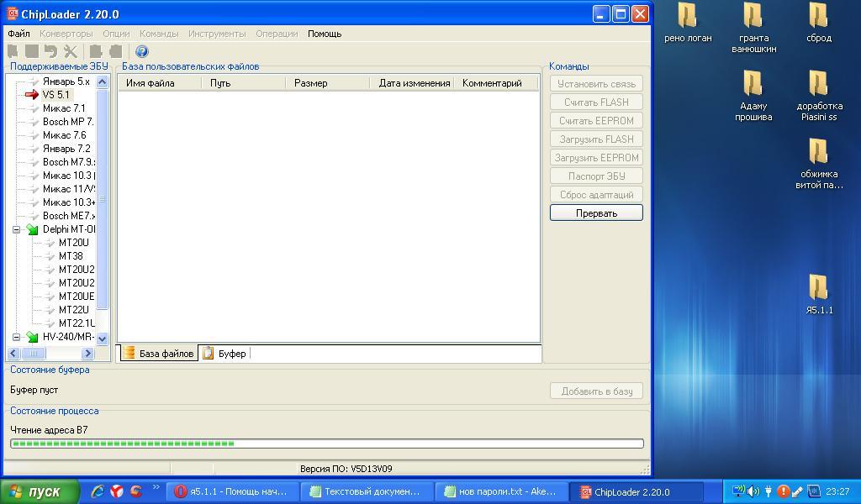Click the Считать EEPROM button
This screenshot has width=861, height=504.
pyautogui.click(x=596, y=121)
